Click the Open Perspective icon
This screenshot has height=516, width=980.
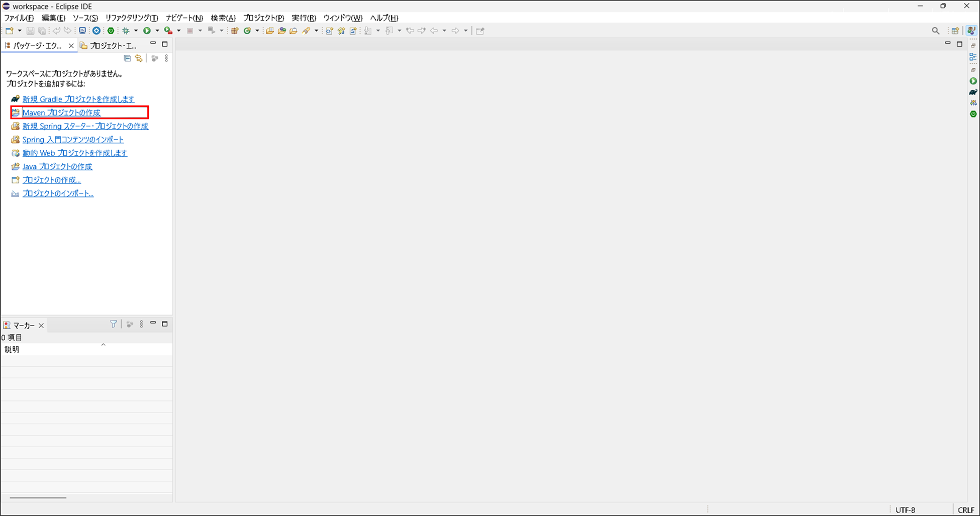955,31
